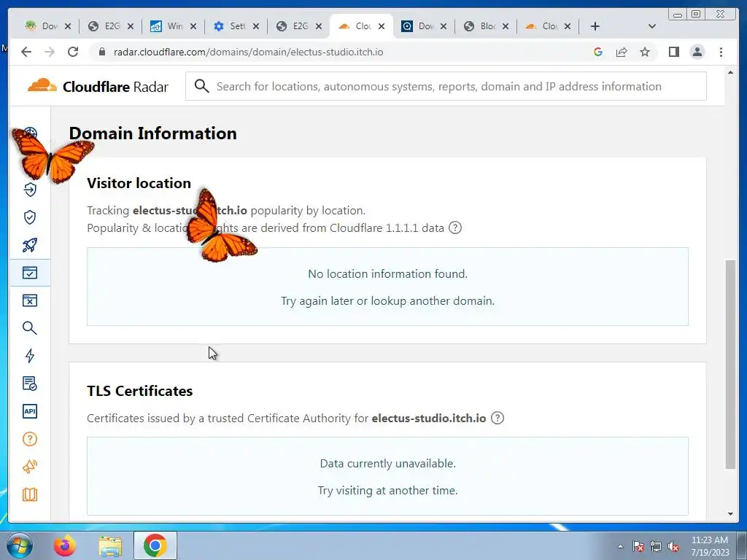Focus the Radar search input field

pyautogui.click(x=446, y=86)
